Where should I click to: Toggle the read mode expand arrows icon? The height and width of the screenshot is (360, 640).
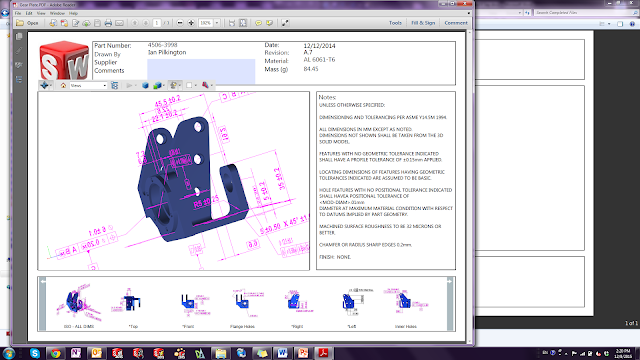[x=285, y=23]
